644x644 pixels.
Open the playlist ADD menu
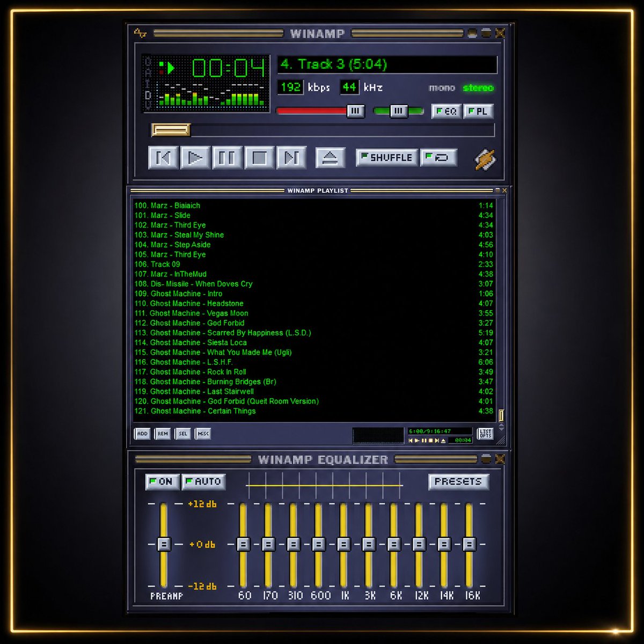click(x=142, y=434)
